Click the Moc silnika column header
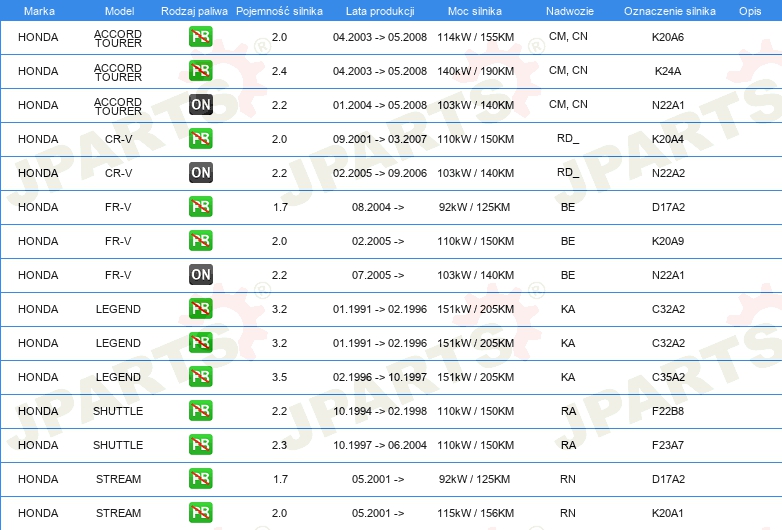Image resolution: width=782 pixels, height=530 pixels. (475, 11)
